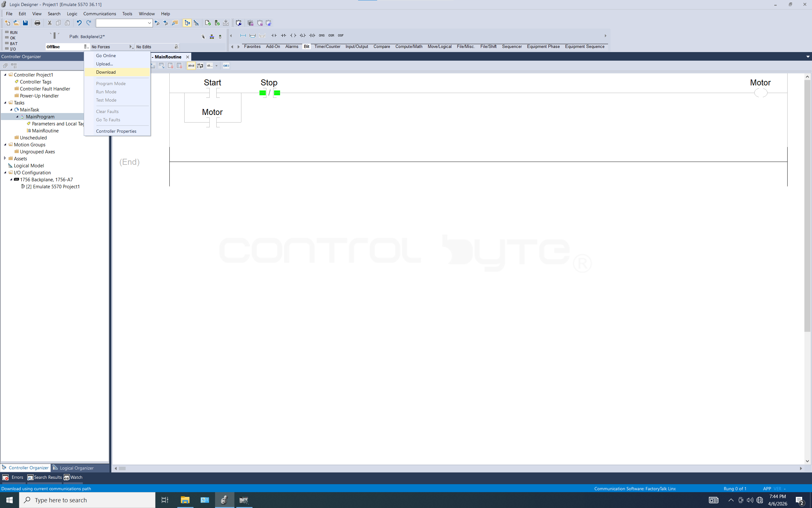
Task: Open the No Edits lock dropdown
Action: tap(176, 47)
